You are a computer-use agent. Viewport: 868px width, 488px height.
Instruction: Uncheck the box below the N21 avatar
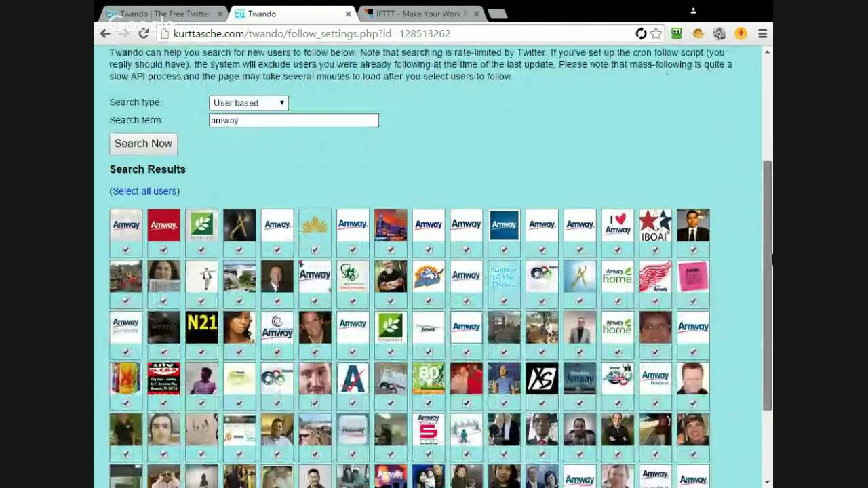(202, 352)
